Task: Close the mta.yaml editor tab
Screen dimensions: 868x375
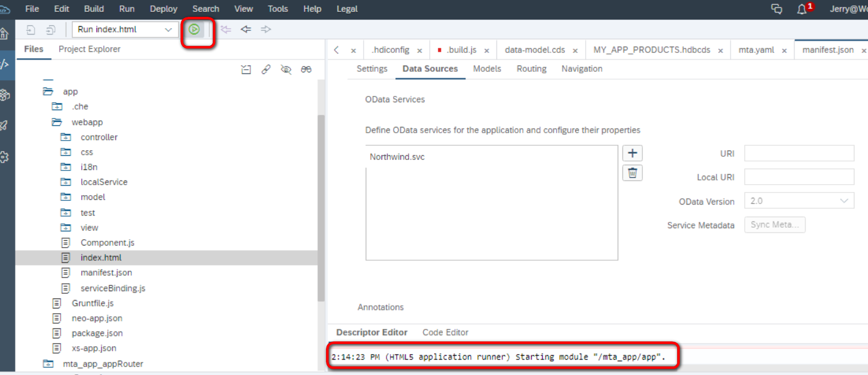Action: 785,51
